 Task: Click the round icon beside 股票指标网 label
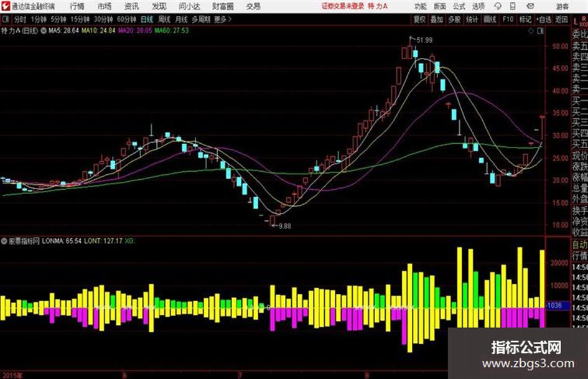pyautogui.click(x=4, y=241)
